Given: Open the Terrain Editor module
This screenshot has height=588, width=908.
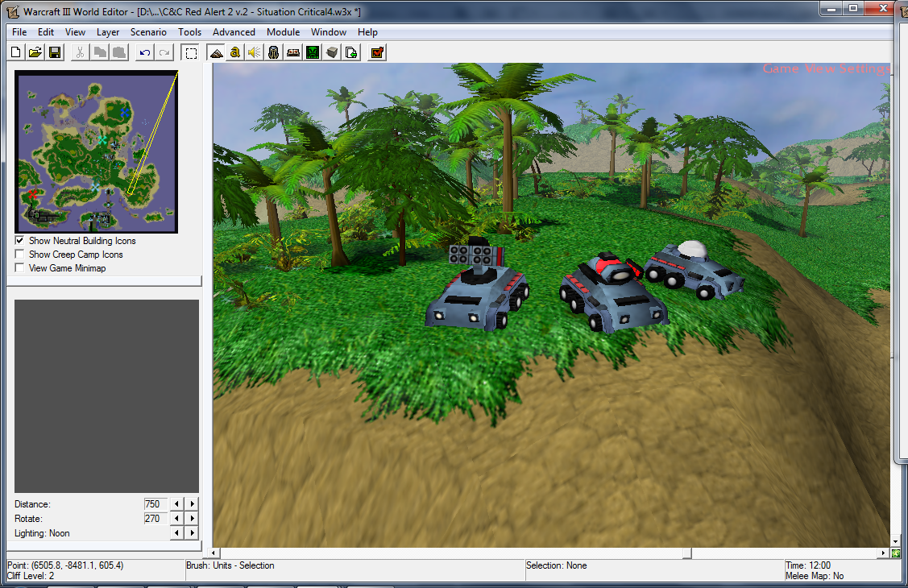Looking at the screenshot, I should click(x=216, y=52).
